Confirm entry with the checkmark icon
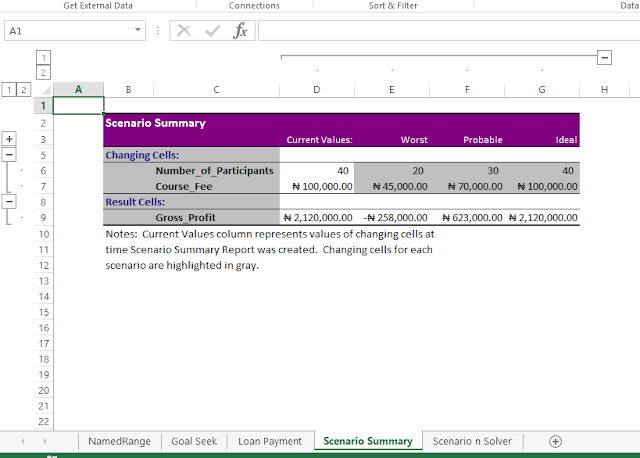The height and width of the screenshot is (458, 640). [212, 31]
